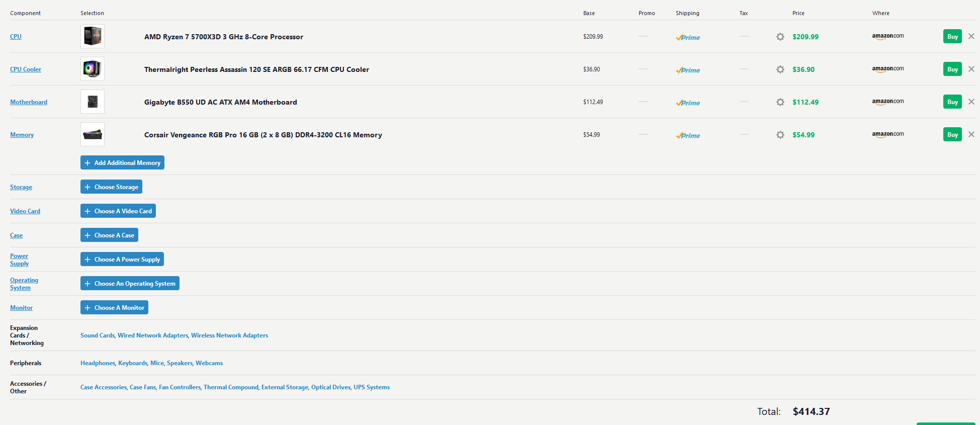Screen dimensions: 980x425
Task: Open the Power Supply component link
Action: [x=19, y=260]
